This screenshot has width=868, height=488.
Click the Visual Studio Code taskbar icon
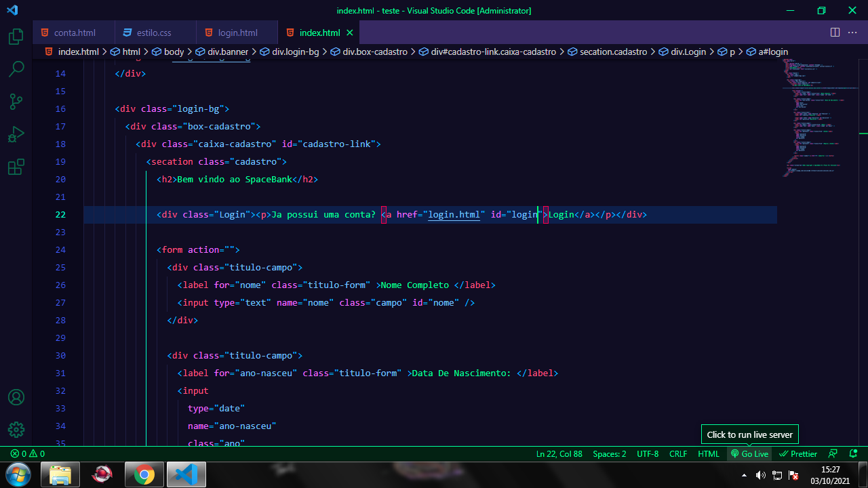[186, 474]
